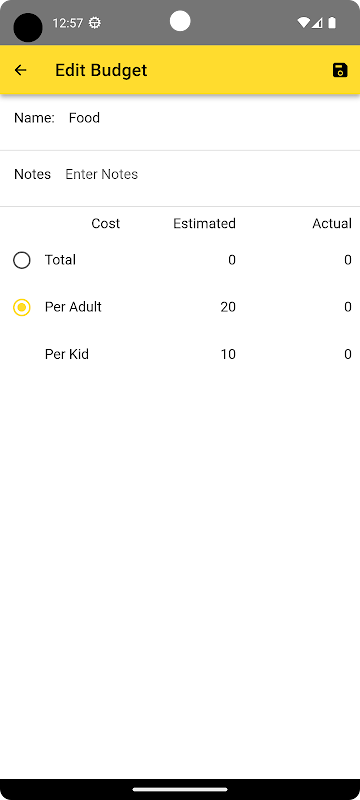Tap the Total label text
Screen dimensions: 360x800
coord(60,260)
